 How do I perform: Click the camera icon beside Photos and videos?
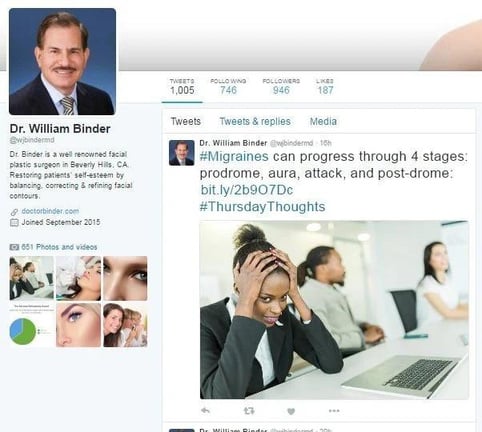click(x=14, y=247)
